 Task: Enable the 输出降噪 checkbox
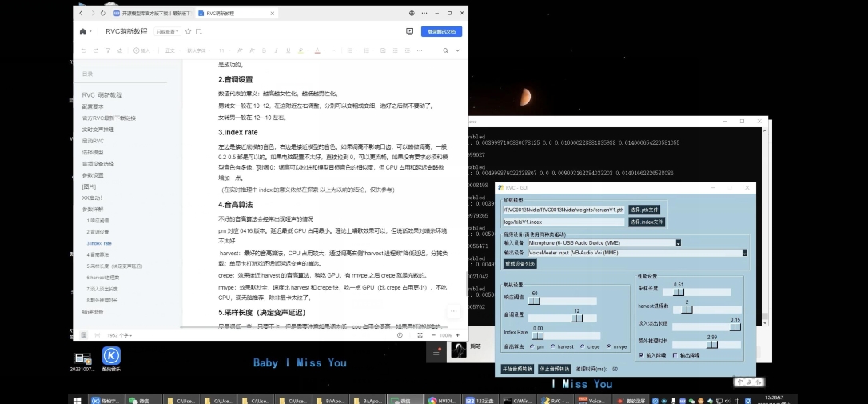[675, 354]
